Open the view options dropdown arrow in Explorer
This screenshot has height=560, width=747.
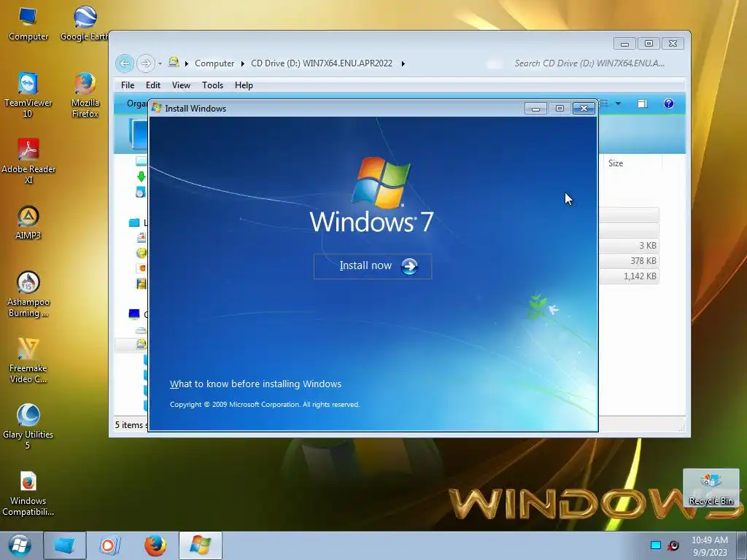point(619,104)
